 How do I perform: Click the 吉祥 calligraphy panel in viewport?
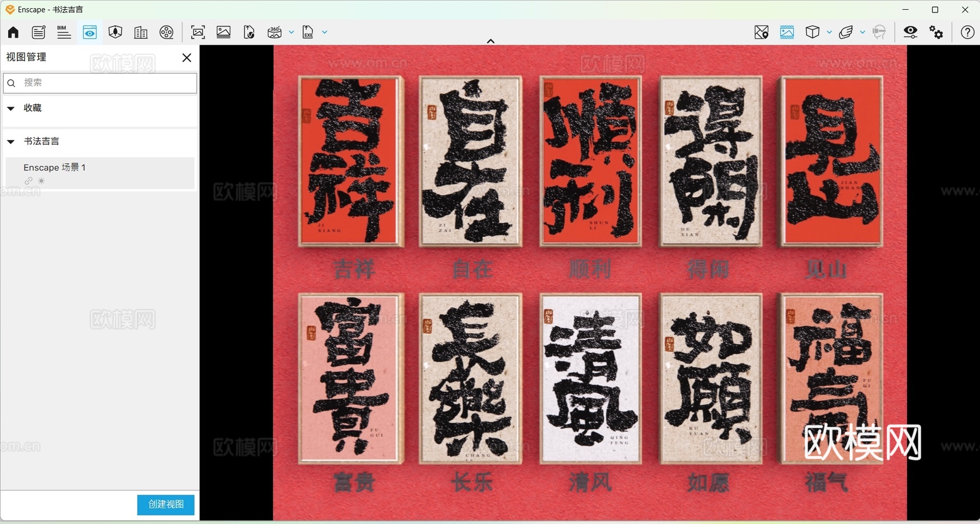(x=351, y=161)
